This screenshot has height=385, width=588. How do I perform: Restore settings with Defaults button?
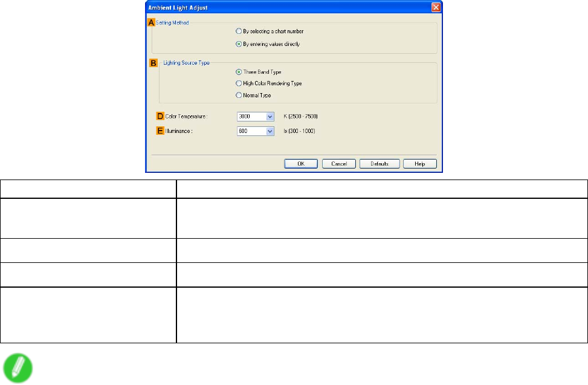[380, 164]
